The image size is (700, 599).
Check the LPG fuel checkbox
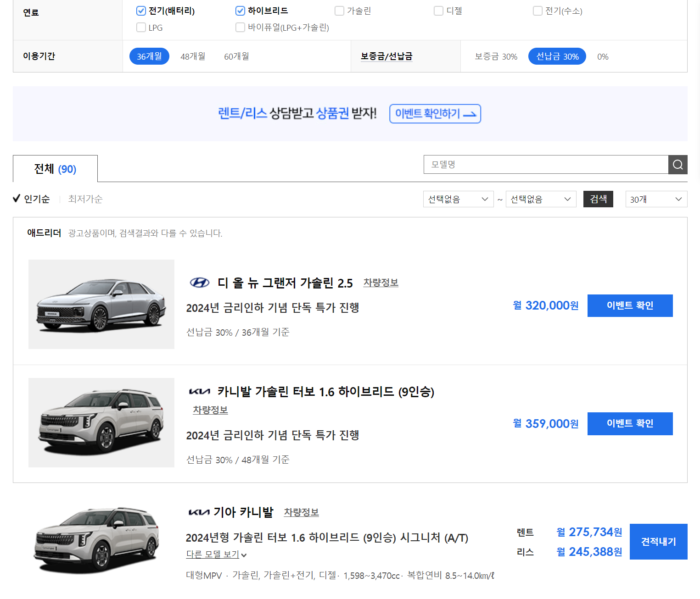click(141, 28)
